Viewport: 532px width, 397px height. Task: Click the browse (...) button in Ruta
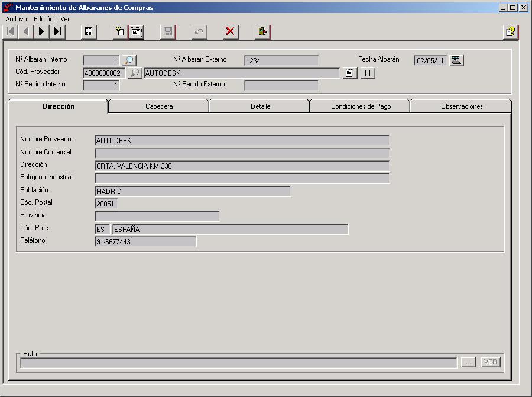click(x=468, y=362)
